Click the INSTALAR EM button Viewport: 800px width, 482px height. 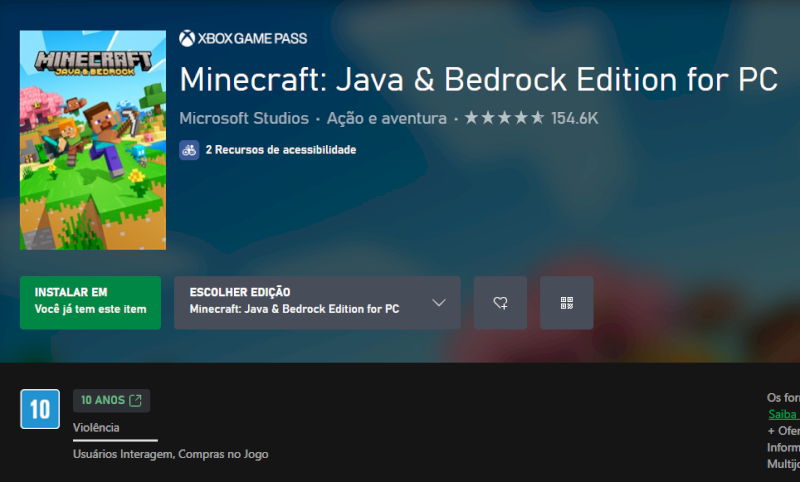tap(90, 302)
